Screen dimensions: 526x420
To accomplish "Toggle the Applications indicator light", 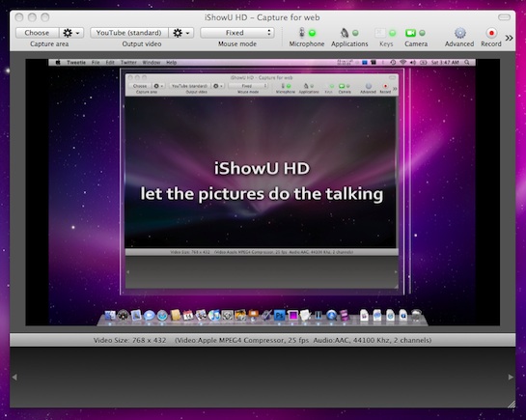I will click(x=355, y=33).
